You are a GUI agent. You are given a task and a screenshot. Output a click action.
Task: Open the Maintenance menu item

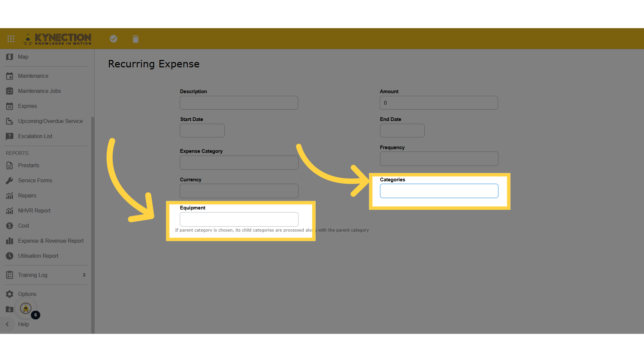(x=33, y=76)
